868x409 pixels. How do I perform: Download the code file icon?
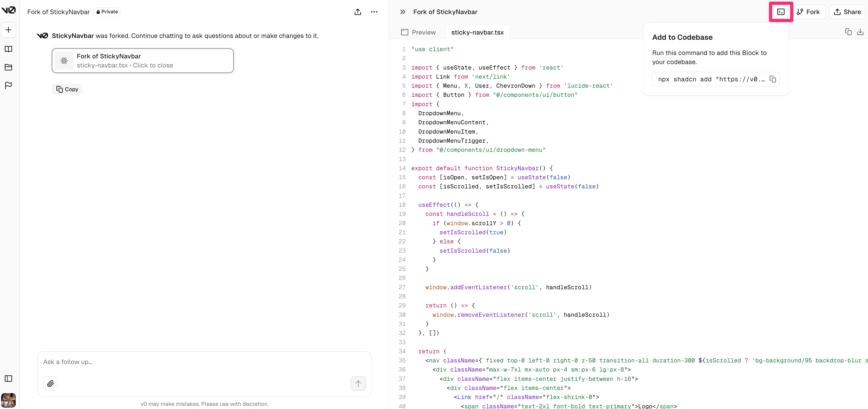[x=860, y=32]
